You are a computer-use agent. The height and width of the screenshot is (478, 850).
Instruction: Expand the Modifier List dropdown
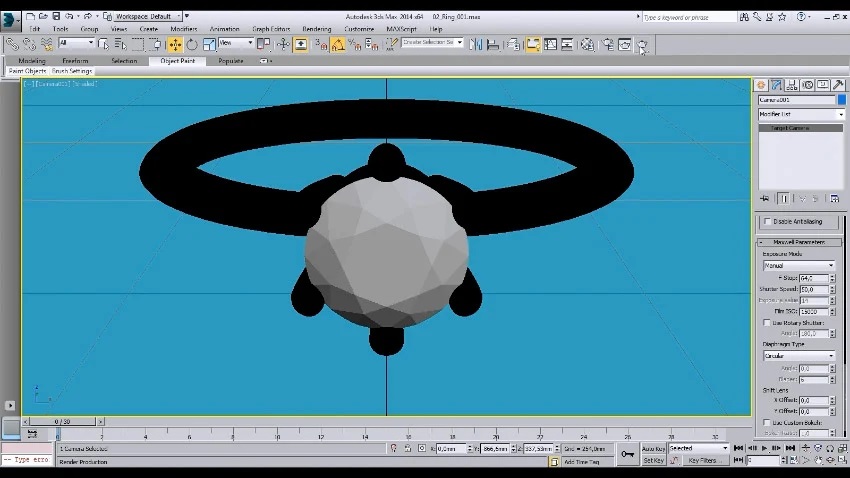[800, 115]
